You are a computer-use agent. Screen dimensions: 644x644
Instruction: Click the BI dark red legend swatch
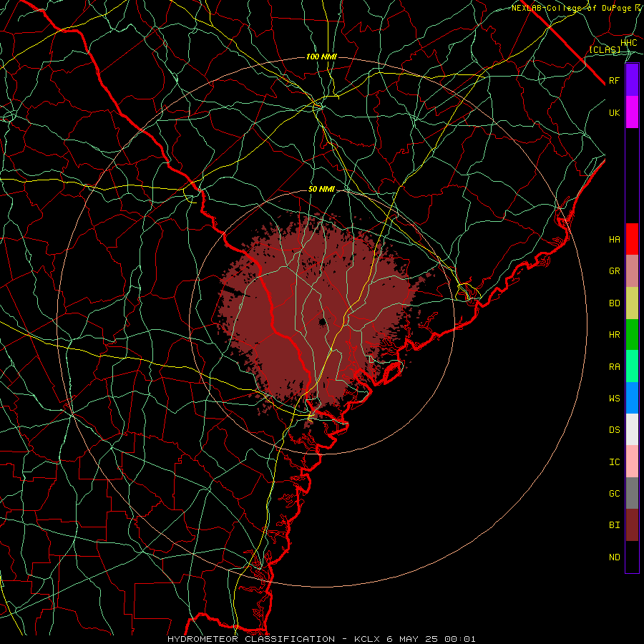coord(632,525)
